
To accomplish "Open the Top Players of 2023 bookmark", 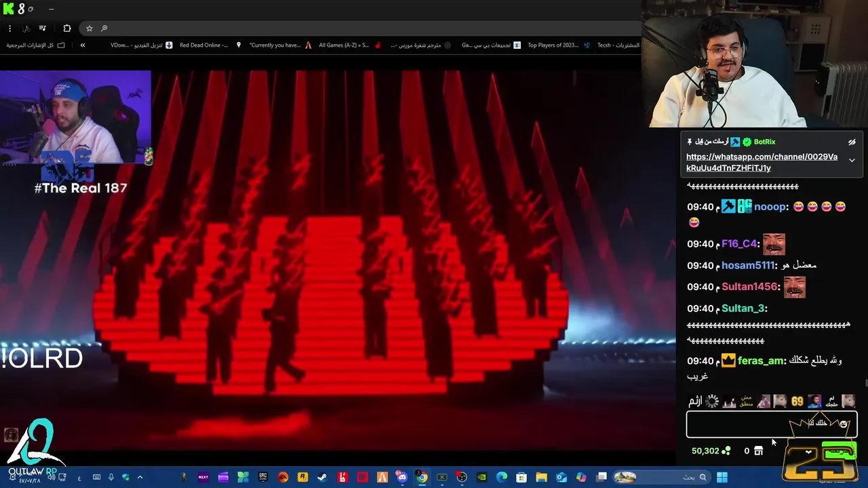I will pos(559,45).
